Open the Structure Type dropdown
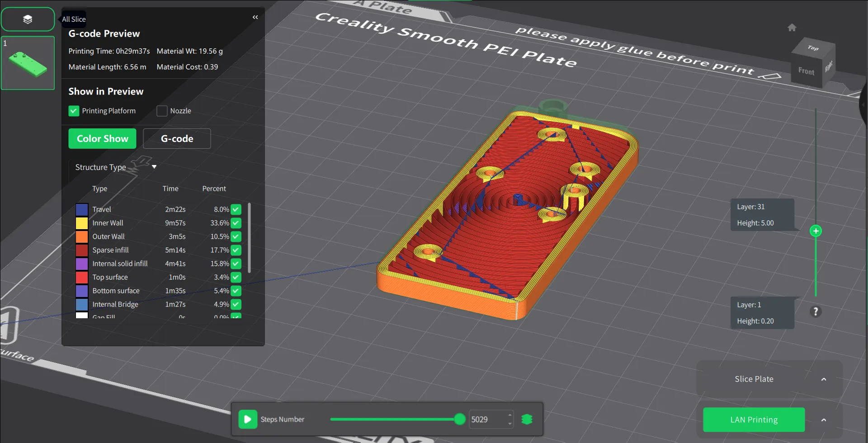This screenshot has width=868, height=443. (x=154, y=167)
